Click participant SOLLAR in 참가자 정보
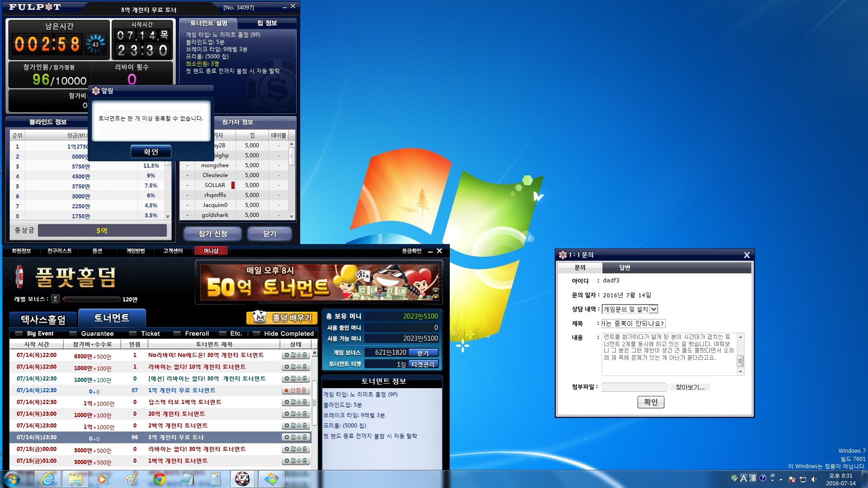868x488 pixels. tap(215, 185)
